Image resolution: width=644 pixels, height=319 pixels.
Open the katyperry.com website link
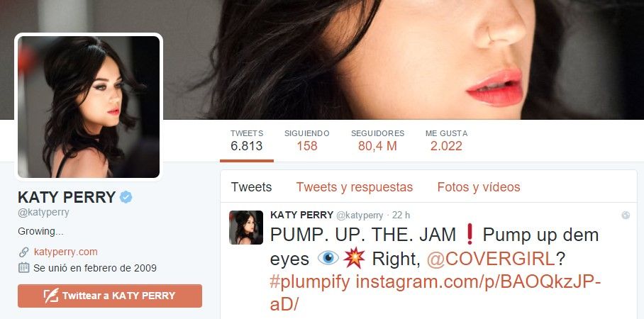coord(66,252)
